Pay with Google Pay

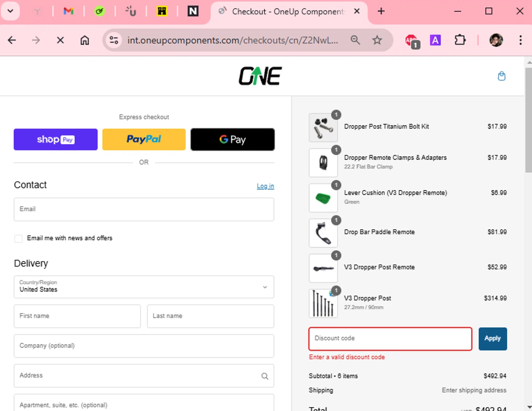coord(233,139)
